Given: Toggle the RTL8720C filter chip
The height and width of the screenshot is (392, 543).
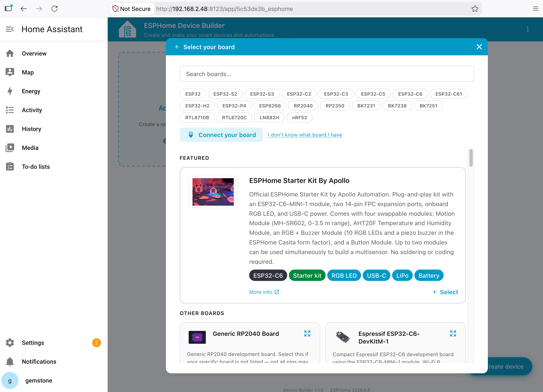Looking at the screenshot, I should click(234, 118).
